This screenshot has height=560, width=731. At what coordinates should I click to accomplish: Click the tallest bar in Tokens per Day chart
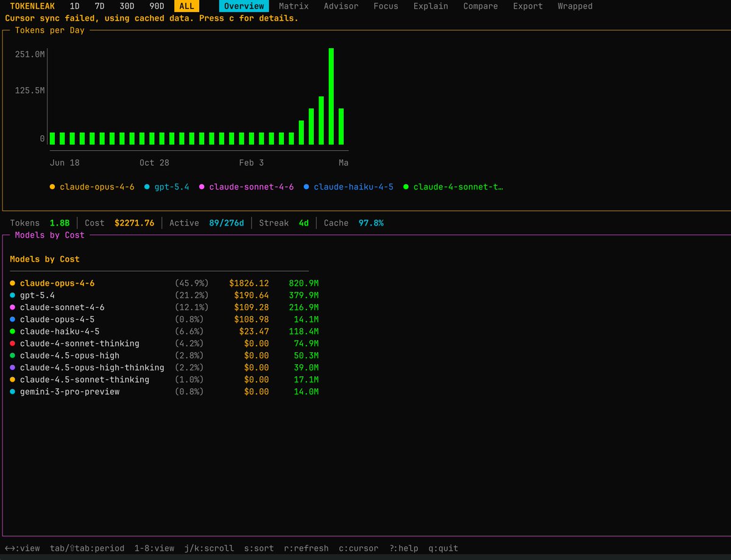tap(331, 96)
